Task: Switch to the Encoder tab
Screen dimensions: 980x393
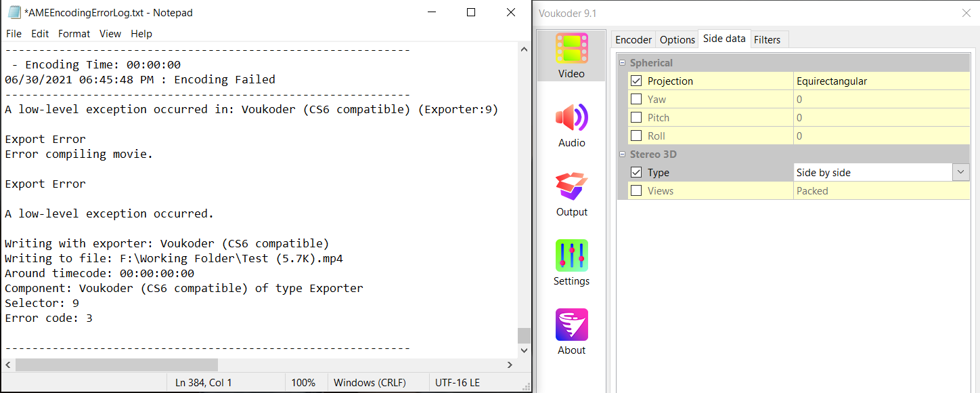Action: coord(633,40)
